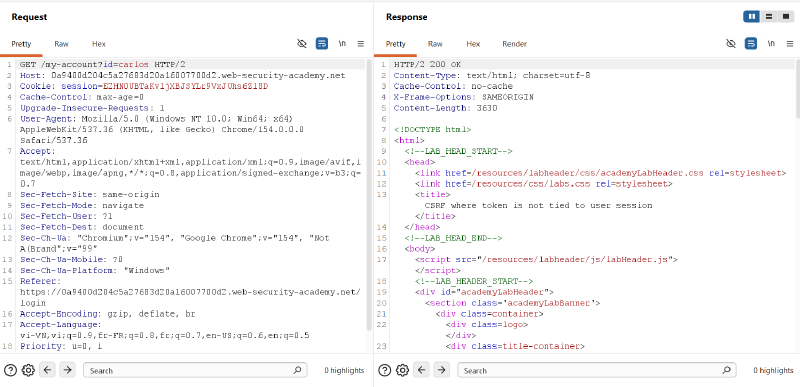Viewport: 800px width, 387px height.
Task: Go to next match in Response search
Action: [x=442, y=370]
